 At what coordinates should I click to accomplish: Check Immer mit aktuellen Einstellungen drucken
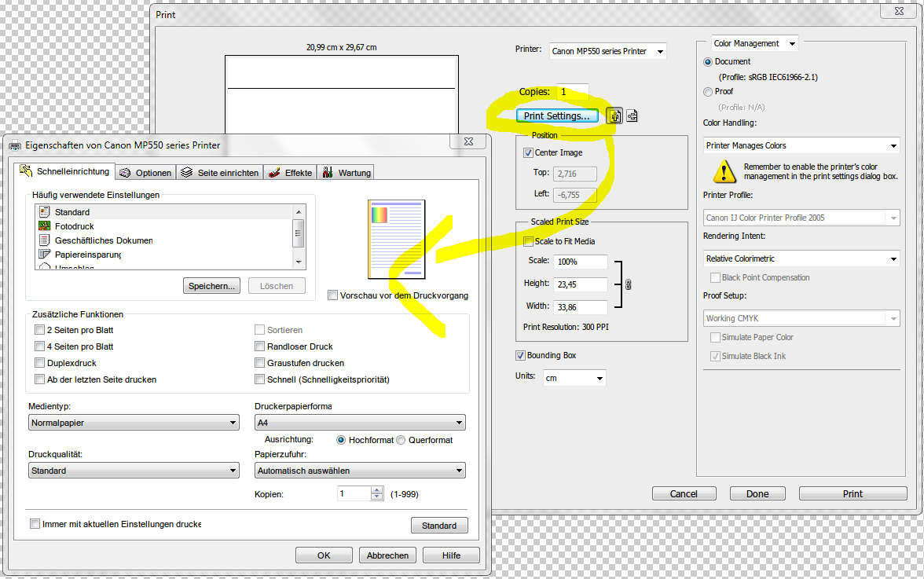[35, 524]
